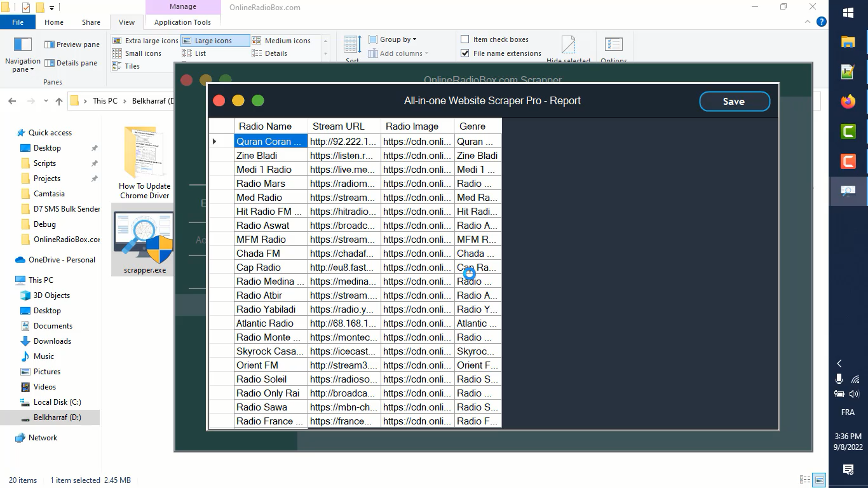
Task: Click the View ribbon tab
Action: click(127, 22)
